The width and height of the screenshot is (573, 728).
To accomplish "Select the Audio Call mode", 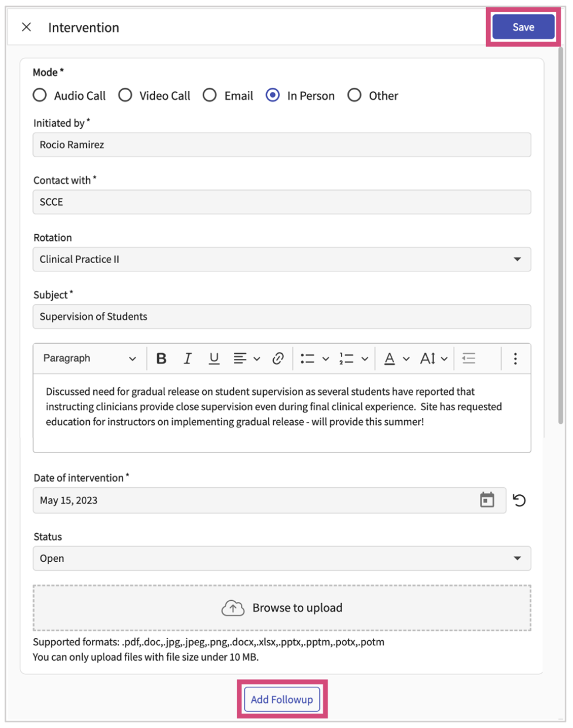I will [40, 95].
